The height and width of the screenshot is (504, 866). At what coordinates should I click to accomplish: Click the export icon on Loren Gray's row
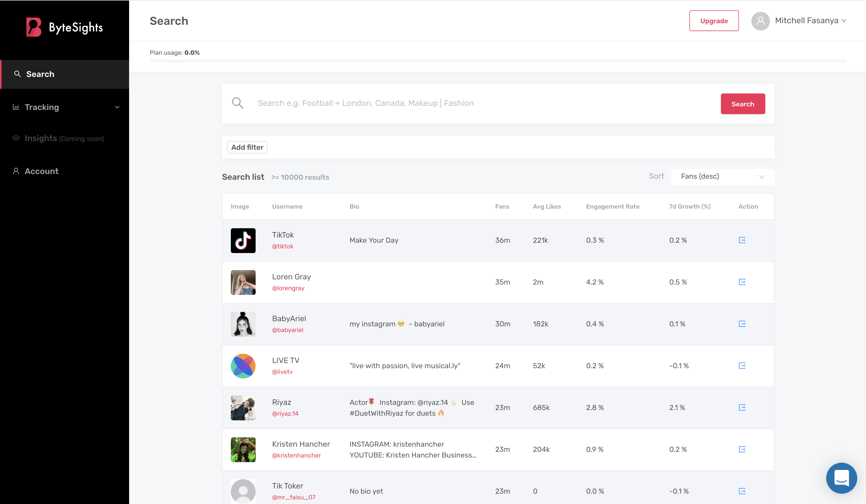742,282
